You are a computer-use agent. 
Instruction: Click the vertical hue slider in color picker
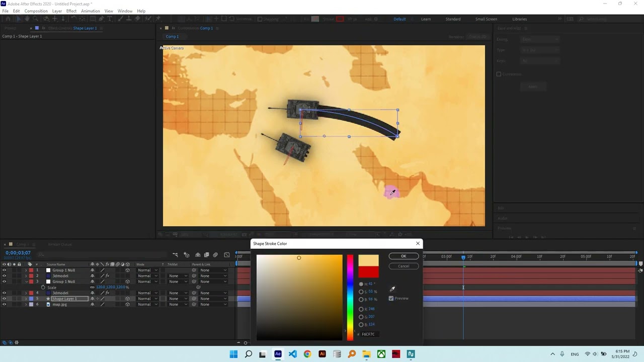click(350, 298)
